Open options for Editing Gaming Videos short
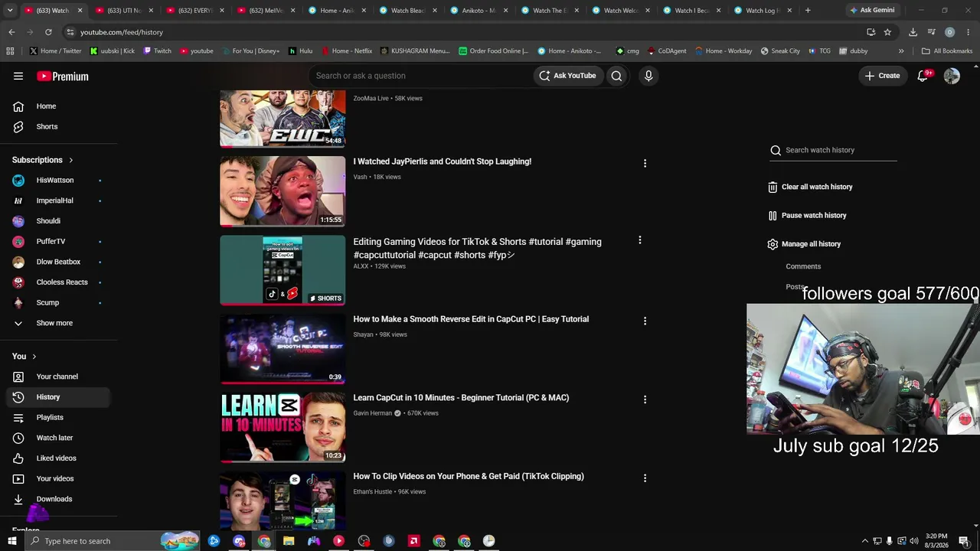This screenshot has width=980, height=551. (x=640, y=240)
